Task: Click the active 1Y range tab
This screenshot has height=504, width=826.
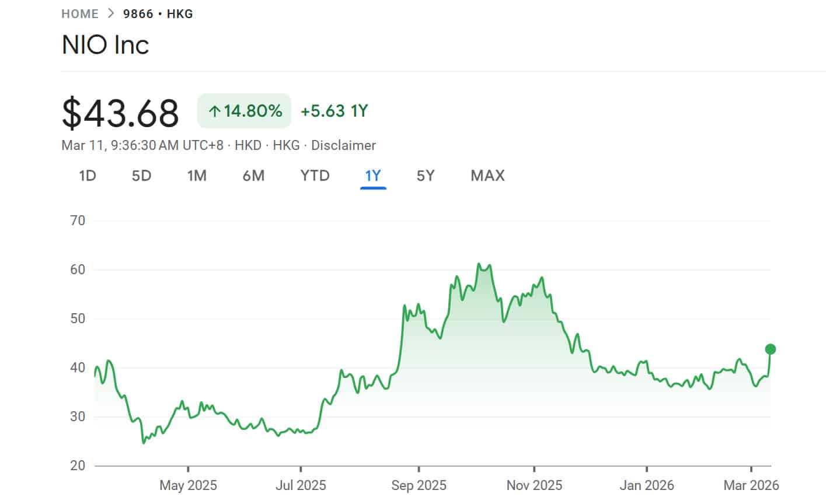Action: (373, 176)
